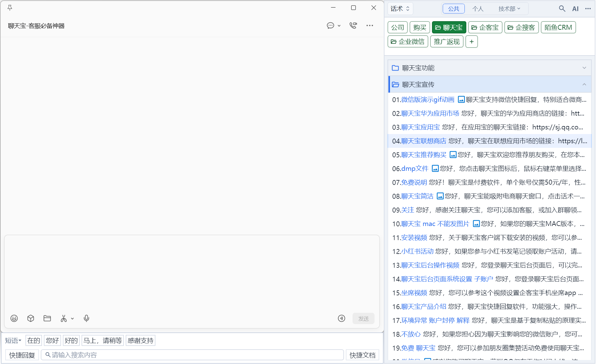
Task: Click image icon on 10 聊天宝 mac row
Action: click(476, 224)
